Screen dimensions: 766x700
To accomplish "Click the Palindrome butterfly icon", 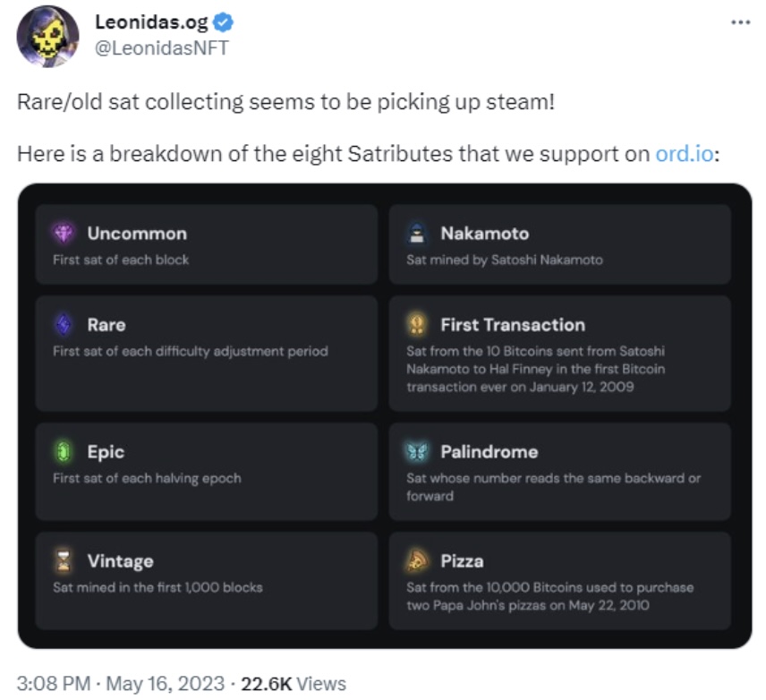I will point(417,452).
